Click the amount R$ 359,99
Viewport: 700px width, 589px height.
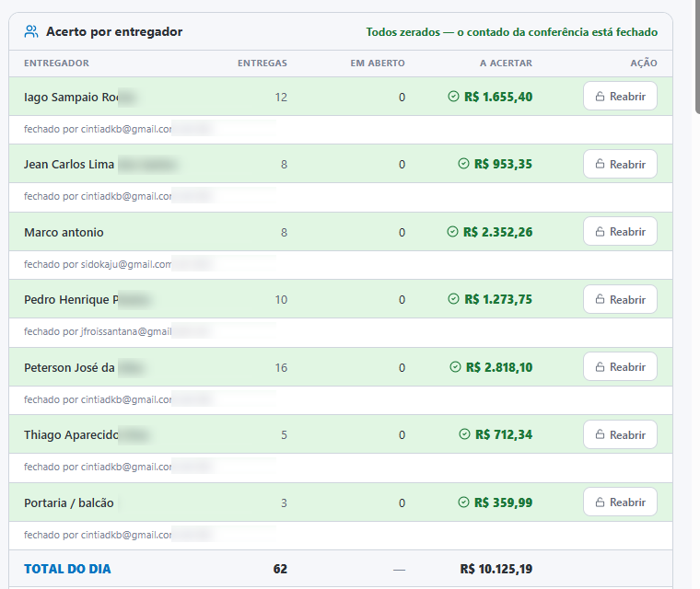pyautogui.click(x=503, y=502)
